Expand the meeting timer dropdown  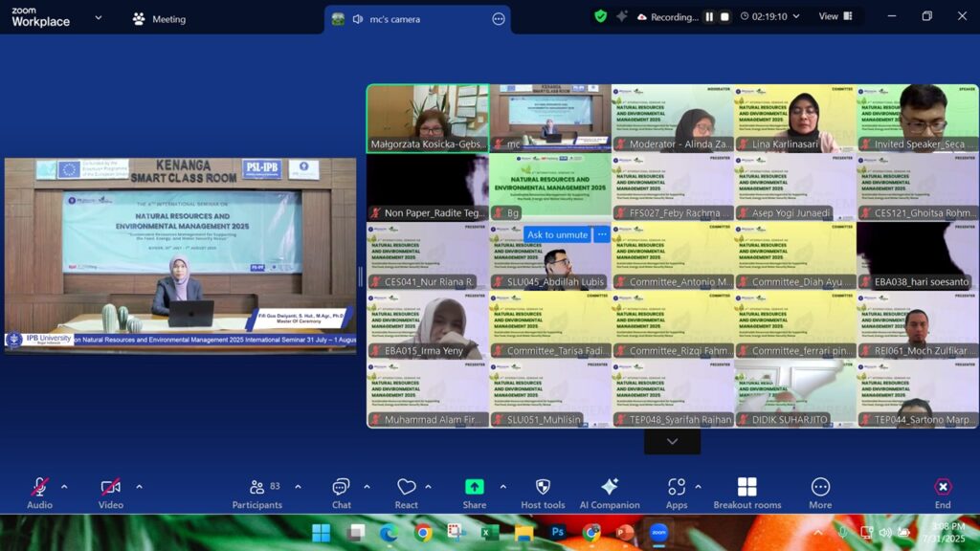click(795, 16)
